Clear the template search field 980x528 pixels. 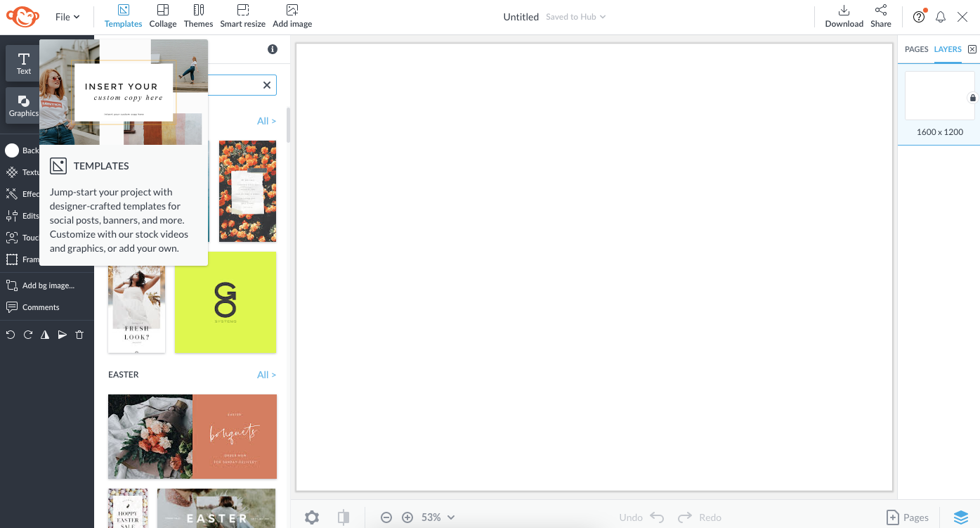point(267,85)
